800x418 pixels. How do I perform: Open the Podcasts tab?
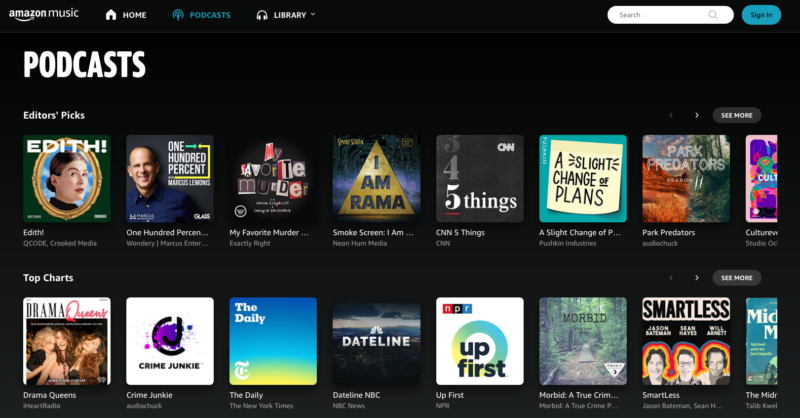click(x=202, y=15)
